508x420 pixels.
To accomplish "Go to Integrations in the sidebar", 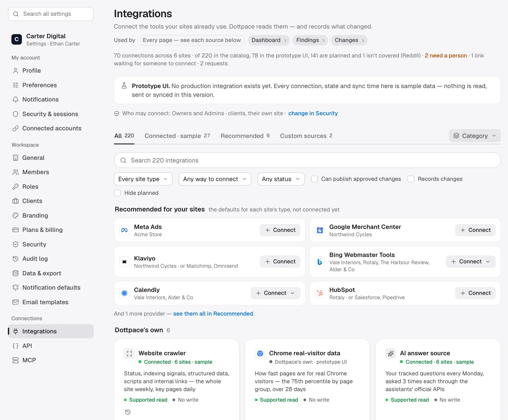I will click(x=51, y=331).
